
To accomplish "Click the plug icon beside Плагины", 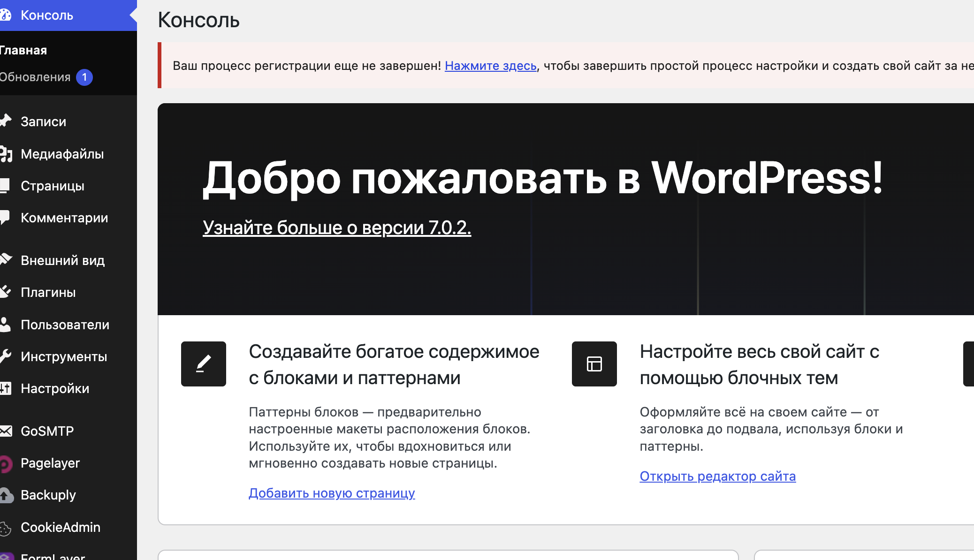I will point(5,292).
